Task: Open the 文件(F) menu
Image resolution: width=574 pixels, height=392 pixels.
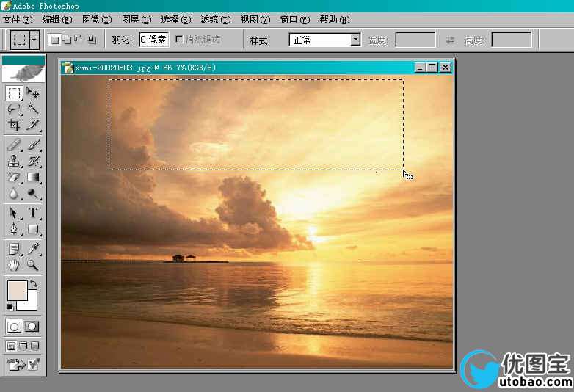Action: point(18,19)
